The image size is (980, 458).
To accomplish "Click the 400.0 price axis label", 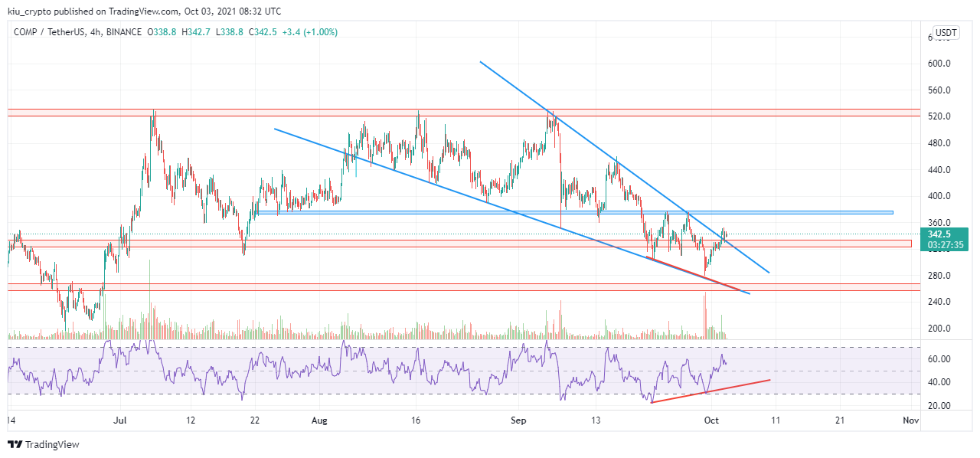I will tap(939, 196).
